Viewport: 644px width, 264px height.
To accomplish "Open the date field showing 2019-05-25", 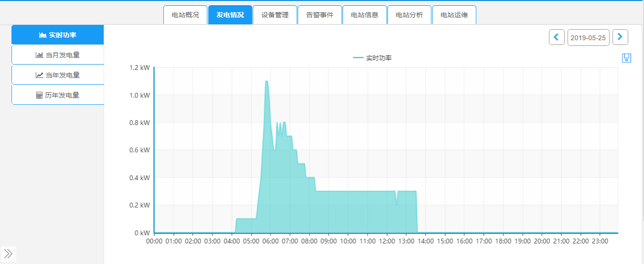I will (589, 37).
